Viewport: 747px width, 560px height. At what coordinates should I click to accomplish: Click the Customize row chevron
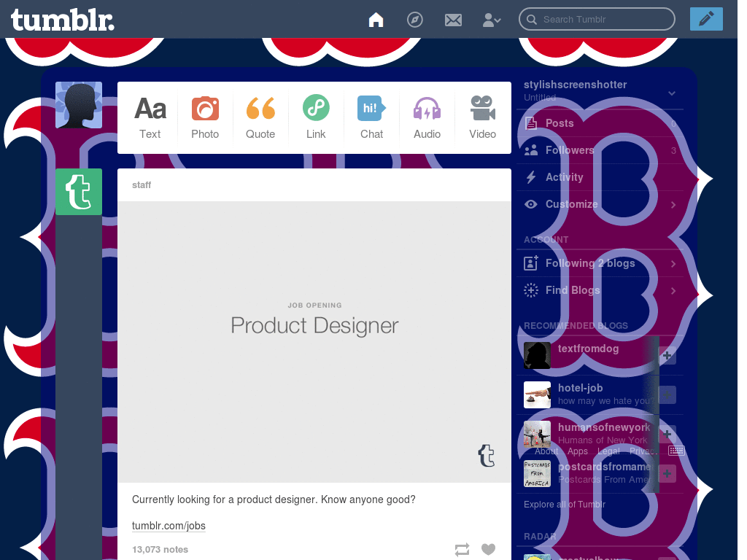coord(673,205)
